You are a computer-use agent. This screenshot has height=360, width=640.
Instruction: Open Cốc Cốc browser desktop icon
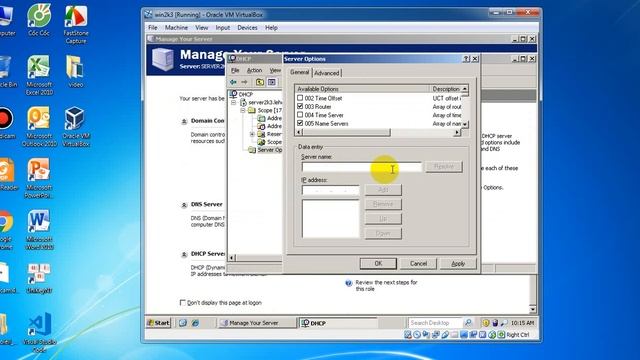[39, 20]
